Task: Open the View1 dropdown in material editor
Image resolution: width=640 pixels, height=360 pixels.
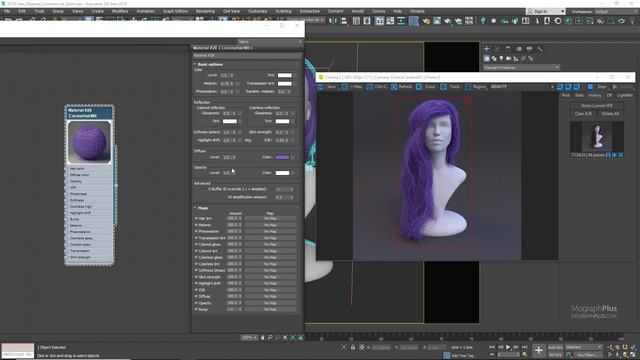Action: point(270,42)
